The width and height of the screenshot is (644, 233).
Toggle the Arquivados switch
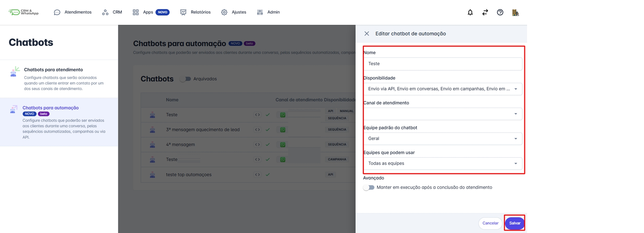(185, 79)
